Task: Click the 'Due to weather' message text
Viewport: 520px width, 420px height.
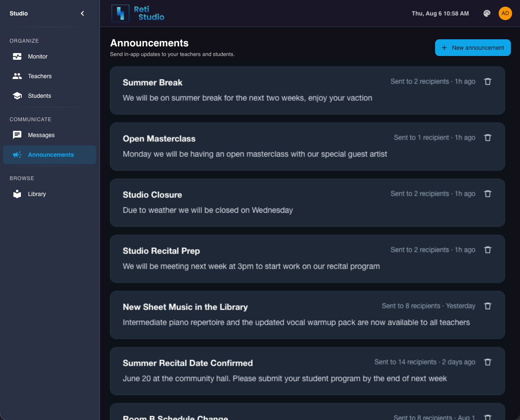Action: pos(208,210)
